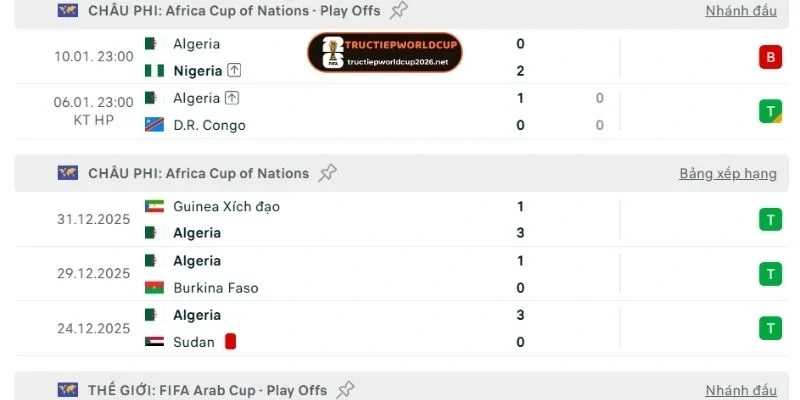Screen dimensions: 800x400
Task: Click the Burkina Faso flag icon
Action: (151, 288)
